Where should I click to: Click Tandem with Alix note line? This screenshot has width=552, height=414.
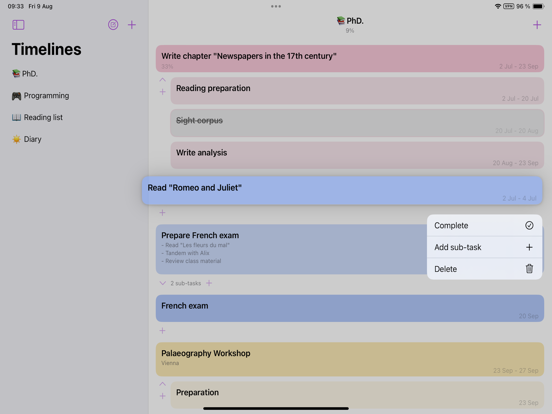point(185,253)
